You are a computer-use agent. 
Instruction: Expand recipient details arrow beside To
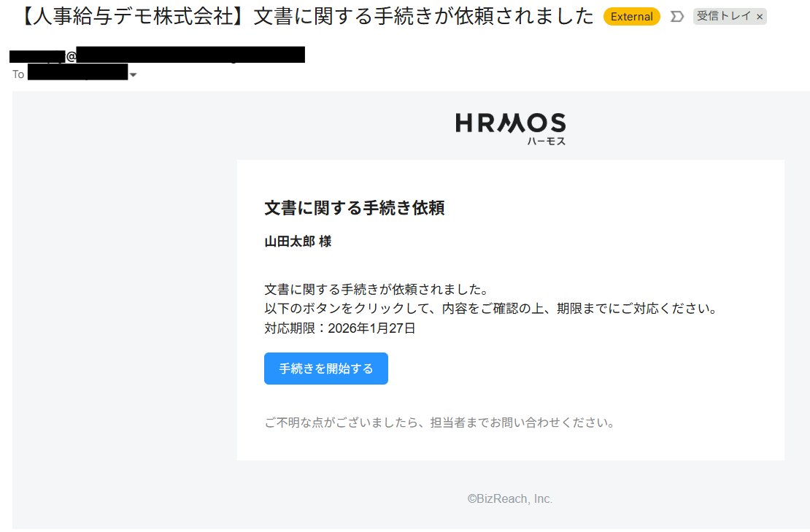coord(134,74)
